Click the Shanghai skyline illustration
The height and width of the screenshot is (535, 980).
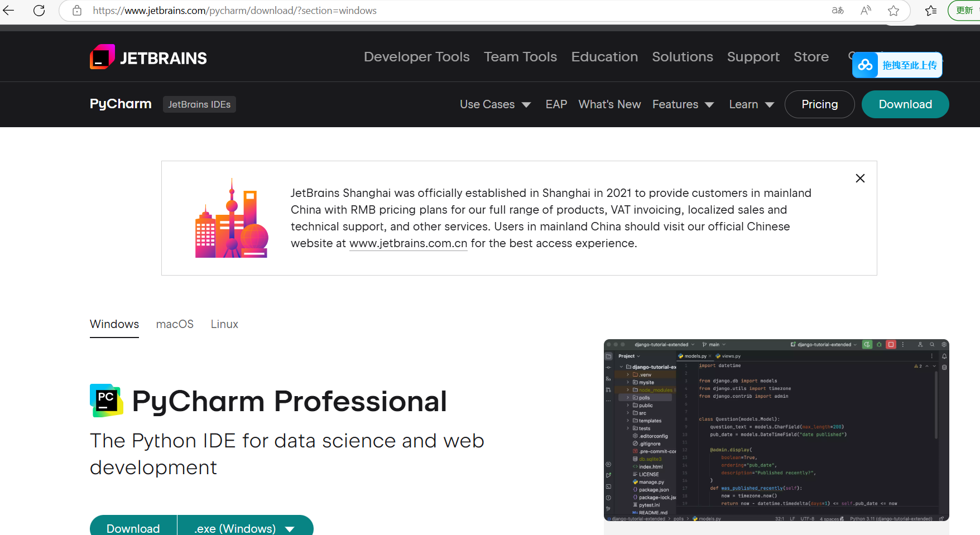pyautogui.click(x=232, y=218)
